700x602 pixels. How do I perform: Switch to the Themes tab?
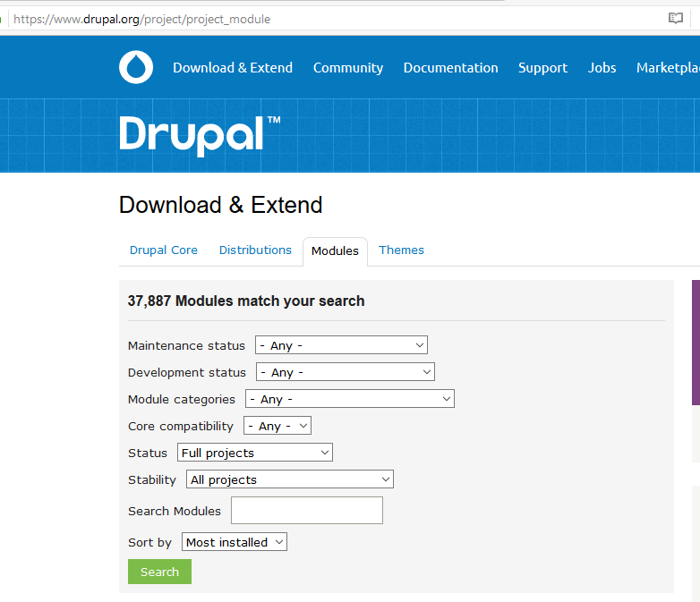pos(401,250)
